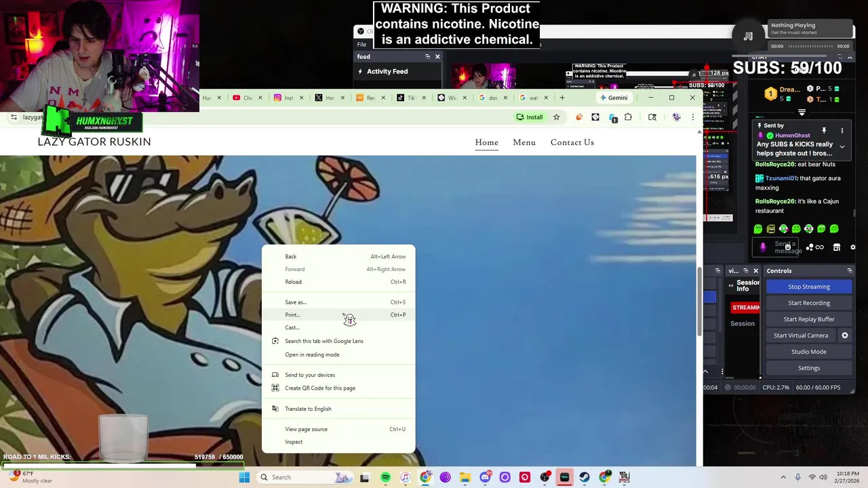The image size is (868, 488).
Task: Choose Translate to English
Action: pyautogui.click(x=338, y=409)
